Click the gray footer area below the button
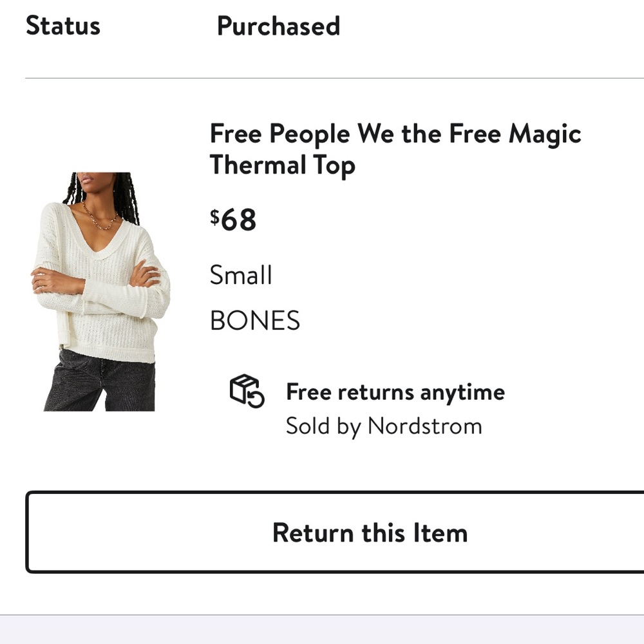 click(322, 630)
